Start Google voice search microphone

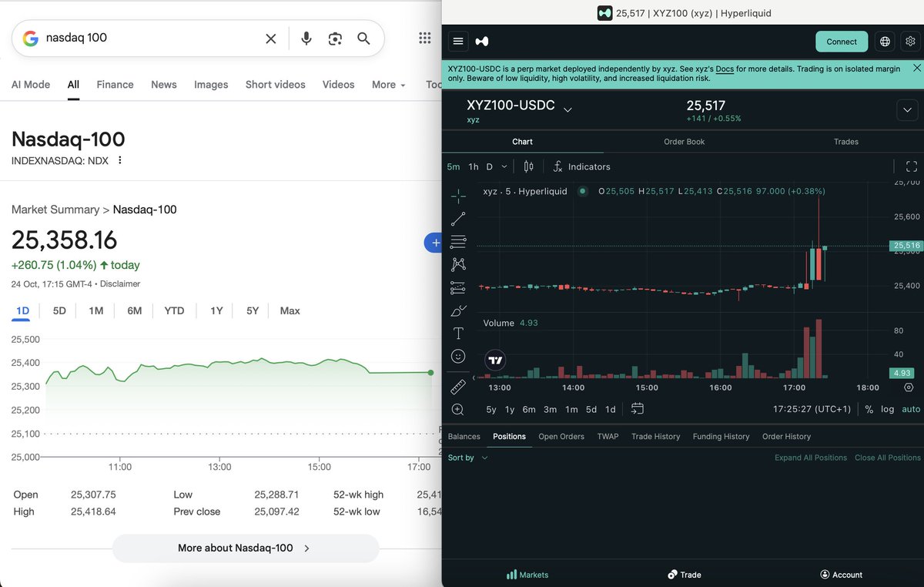point(306,39)
